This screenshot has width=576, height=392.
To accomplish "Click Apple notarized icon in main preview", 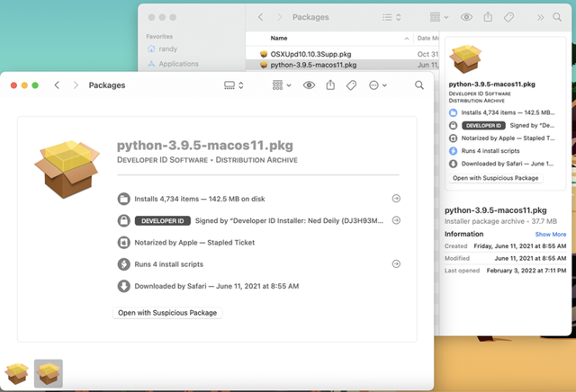I will [124, 242].
